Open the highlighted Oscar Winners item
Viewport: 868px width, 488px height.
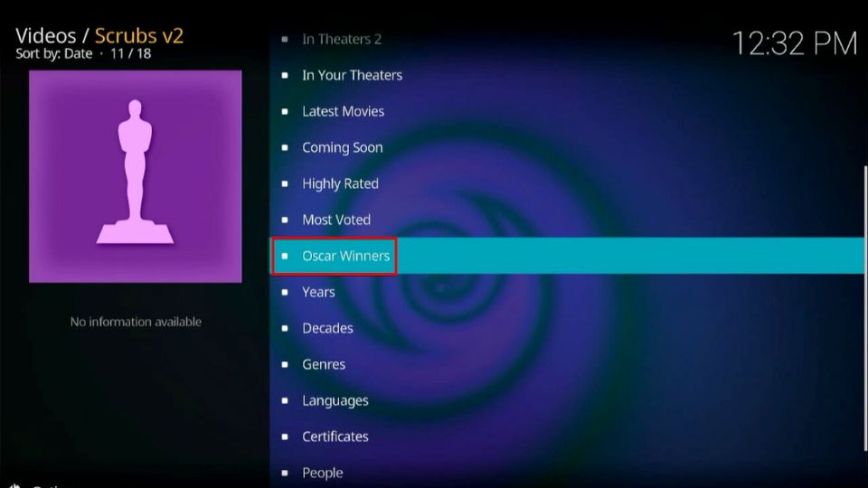[568, 256]
